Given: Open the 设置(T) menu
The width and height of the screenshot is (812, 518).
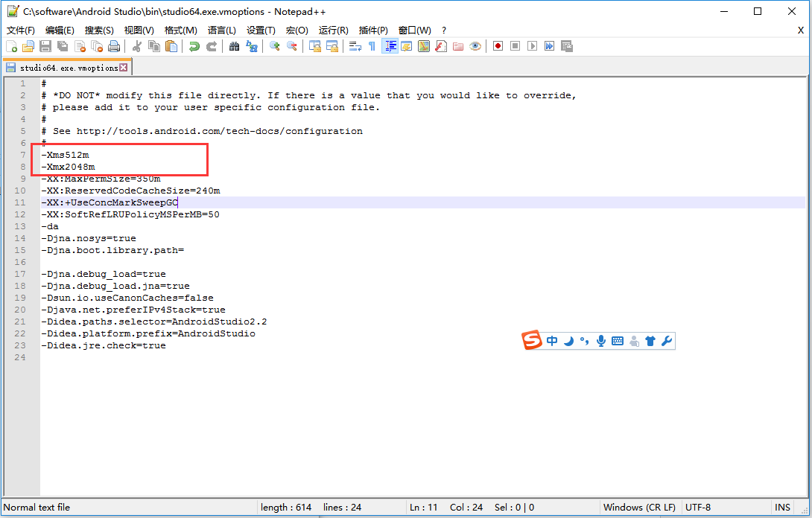Looking at the screenshot, I should pyautogui.click(x=261, y=31).
